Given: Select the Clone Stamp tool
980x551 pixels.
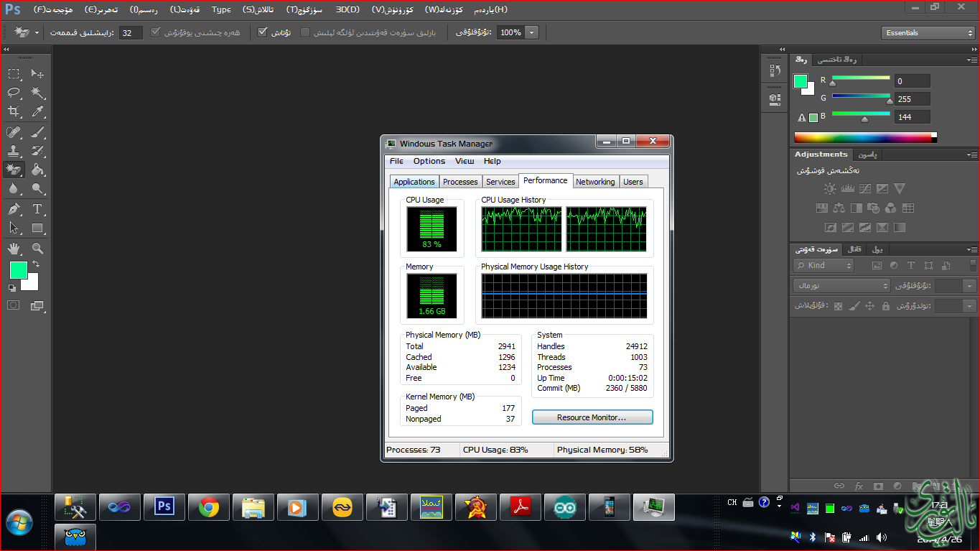Looking at the screenshot, I should coord(14,151).
